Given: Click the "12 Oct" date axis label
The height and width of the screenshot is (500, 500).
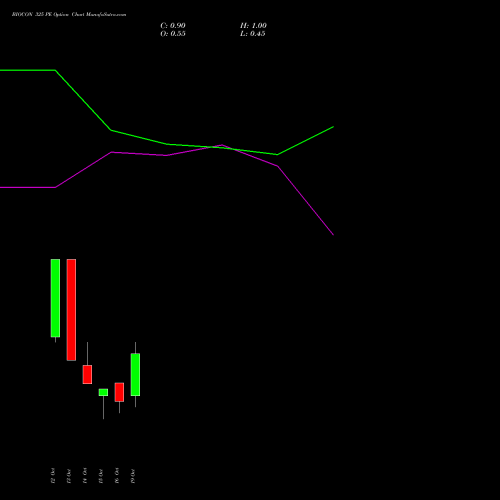Looking at the screenshot, I should [x=53, y=476].
